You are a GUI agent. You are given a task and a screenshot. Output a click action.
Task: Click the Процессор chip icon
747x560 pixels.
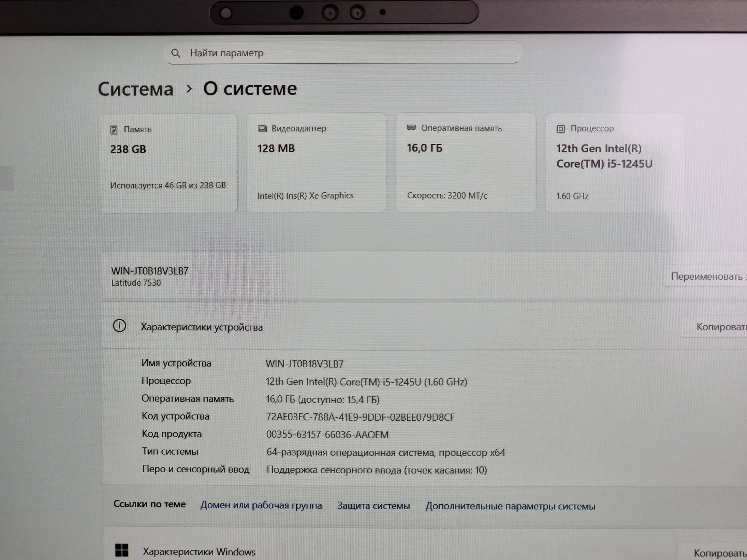coord(561,129)
